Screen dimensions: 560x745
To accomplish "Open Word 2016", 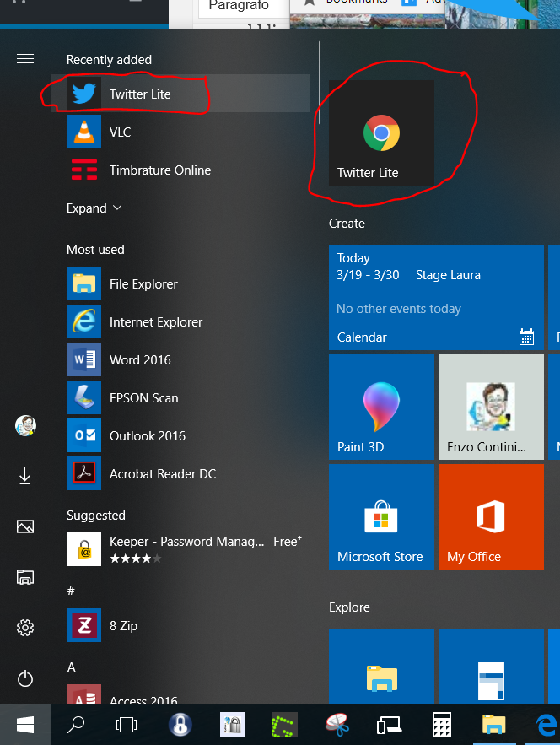I will click(x=139, y=360).
